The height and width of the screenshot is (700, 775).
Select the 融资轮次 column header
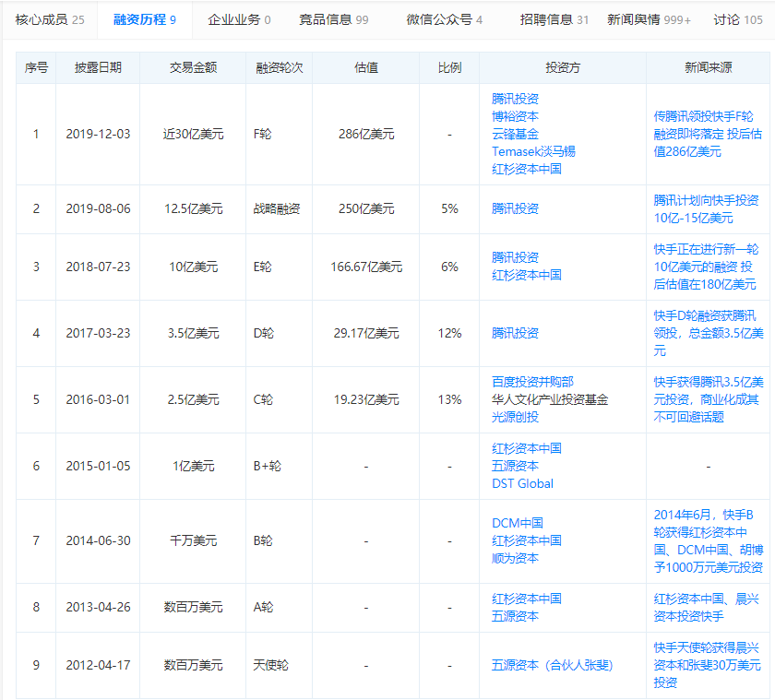tap(280, 67)
